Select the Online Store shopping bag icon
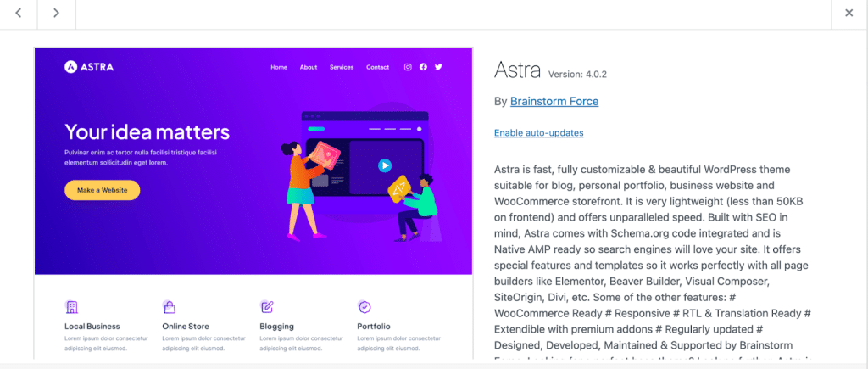The image size is (868, 369). click(x=170, y=307)
